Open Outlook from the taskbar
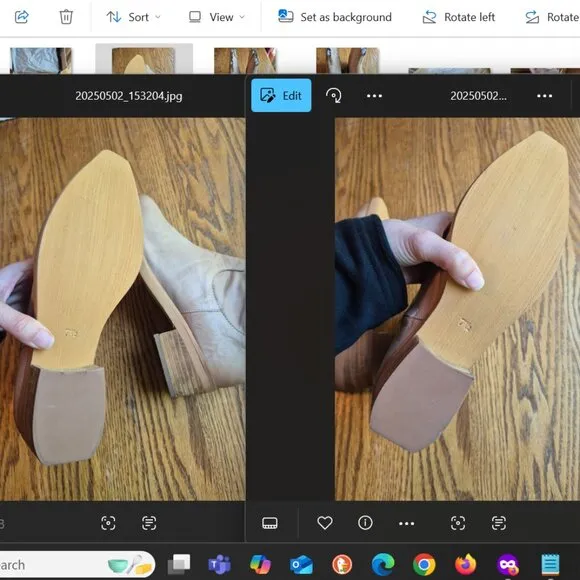This screenshot has height=580, width=580. pyautogui.click(x=301, y=565)
